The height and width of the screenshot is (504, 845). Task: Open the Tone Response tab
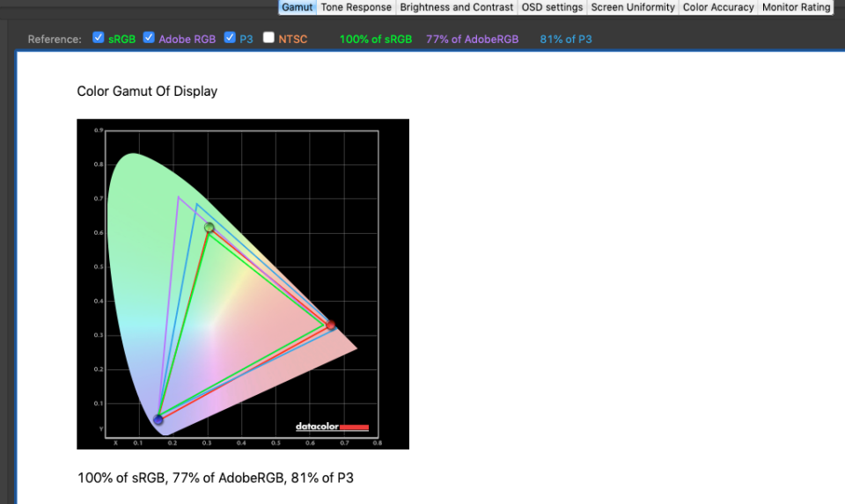pos(356,7)
